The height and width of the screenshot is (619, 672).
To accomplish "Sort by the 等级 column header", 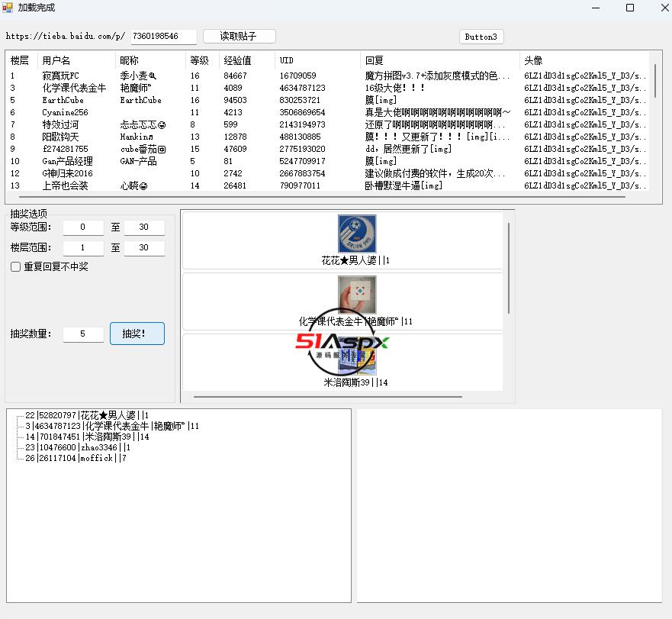I will (x=201, y=60).
